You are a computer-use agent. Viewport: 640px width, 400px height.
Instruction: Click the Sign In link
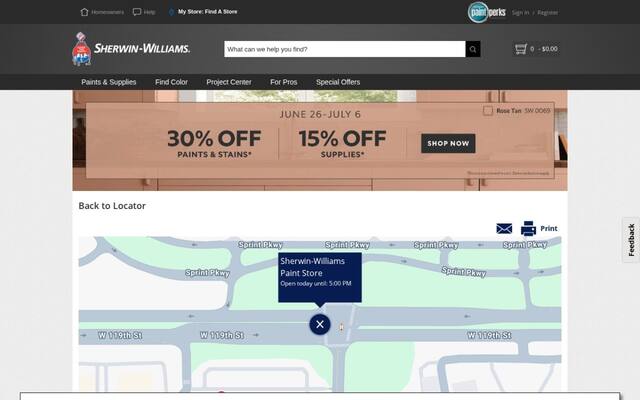point(520,13)
